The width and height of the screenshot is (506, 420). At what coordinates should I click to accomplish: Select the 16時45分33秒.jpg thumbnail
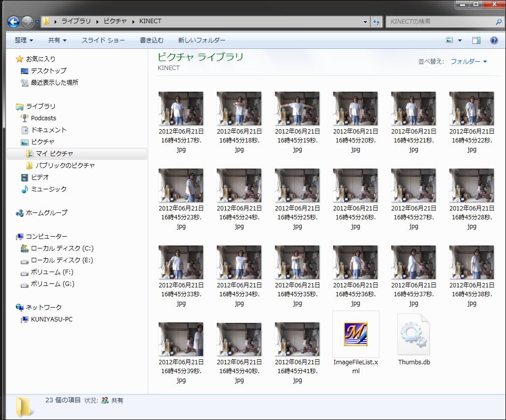tap(181, 262)
